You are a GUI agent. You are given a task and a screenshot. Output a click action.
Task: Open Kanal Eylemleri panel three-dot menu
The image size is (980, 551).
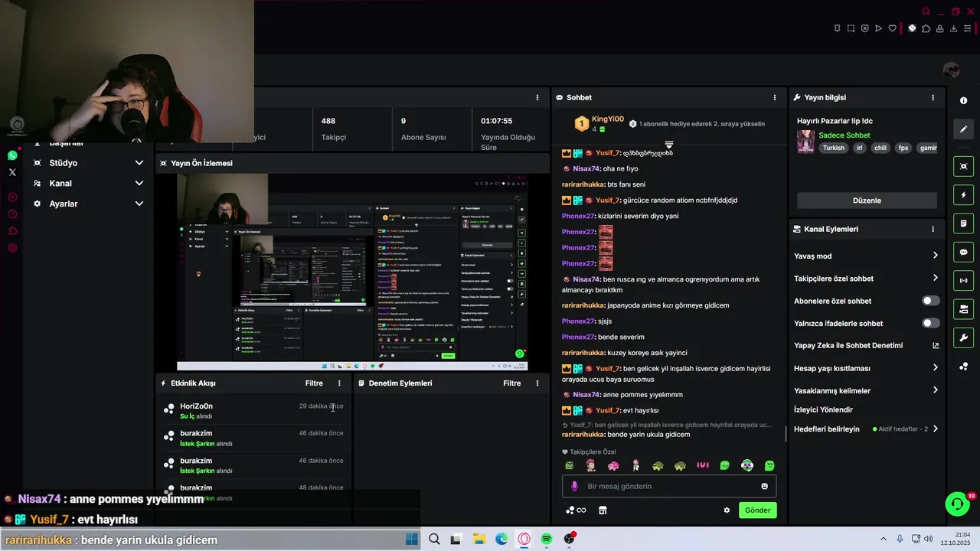click(933, 230)
